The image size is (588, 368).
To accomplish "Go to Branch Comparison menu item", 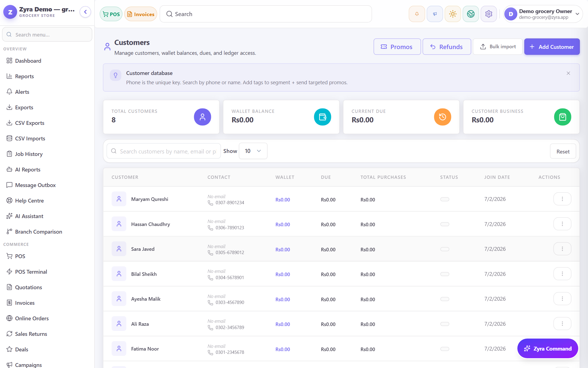I will point(39,232).
